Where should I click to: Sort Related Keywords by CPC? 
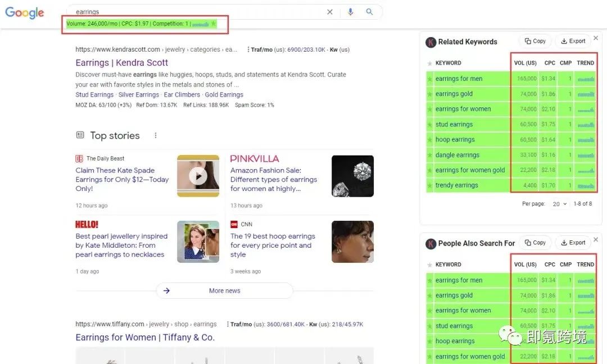click(x=550, y=63)
